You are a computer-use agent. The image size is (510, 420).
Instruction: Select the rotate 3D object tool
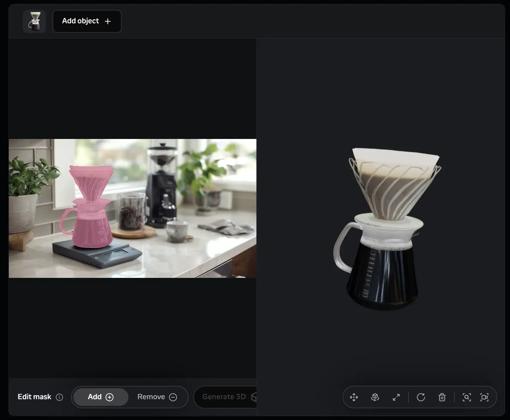point(375,397)
